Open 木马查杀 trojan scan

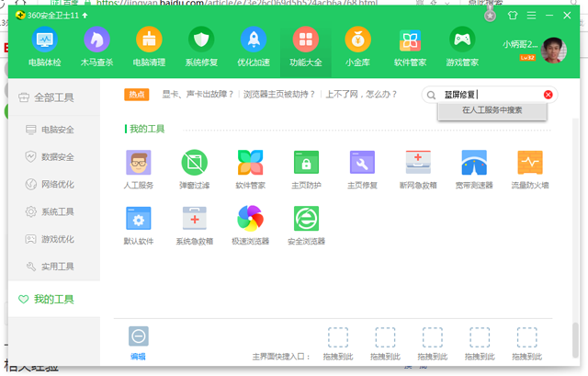96,47
